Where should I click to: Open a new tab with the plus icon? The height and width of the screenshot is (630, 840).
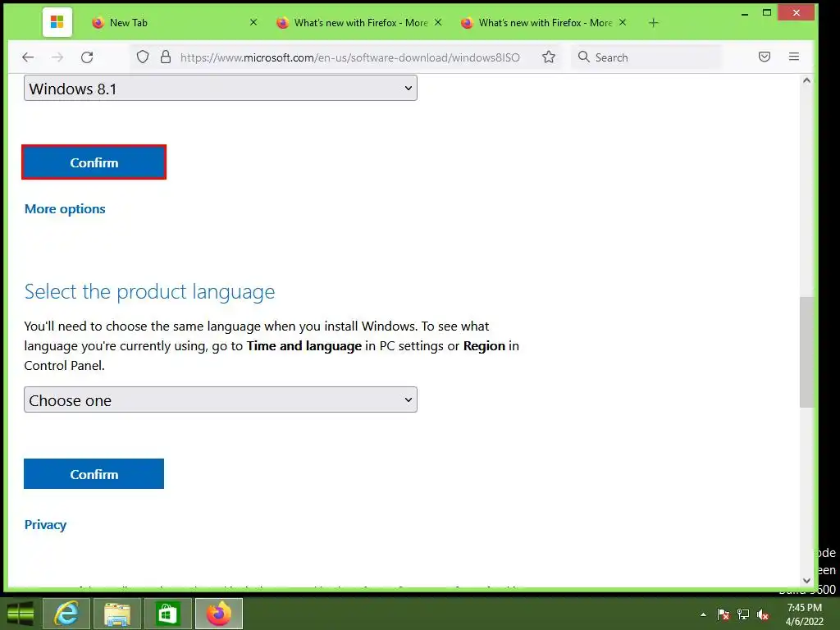[653, 22]
